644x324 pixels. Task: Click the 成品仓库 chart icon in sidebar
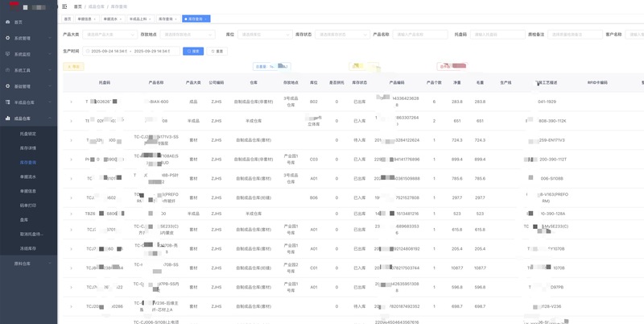pos(8,118)
